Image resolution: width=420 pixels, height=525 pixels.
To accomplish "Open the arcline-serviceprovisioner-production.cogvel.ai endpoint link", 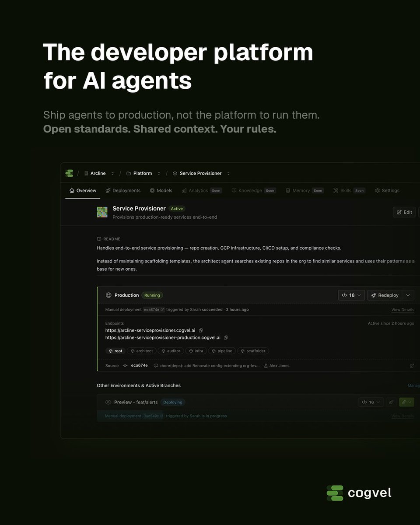I will coord(163,338).
